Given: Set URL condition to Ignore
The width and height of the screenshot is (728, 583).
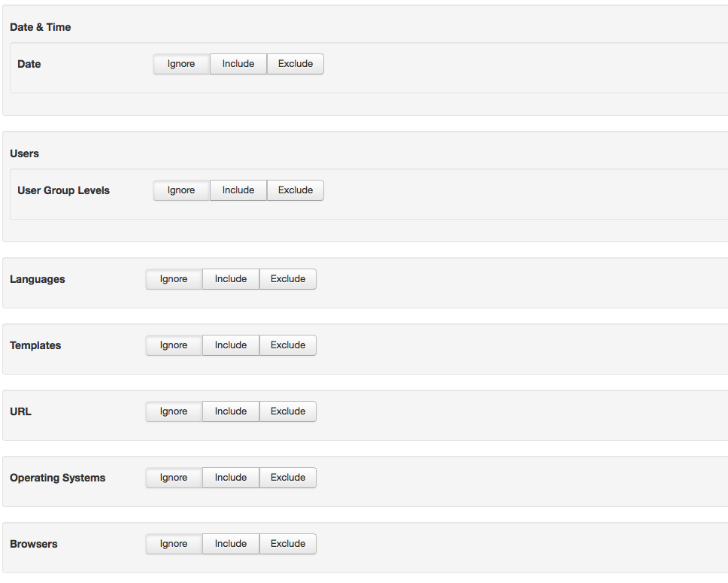Looking at the screenshot, I should tap(174, 411).
